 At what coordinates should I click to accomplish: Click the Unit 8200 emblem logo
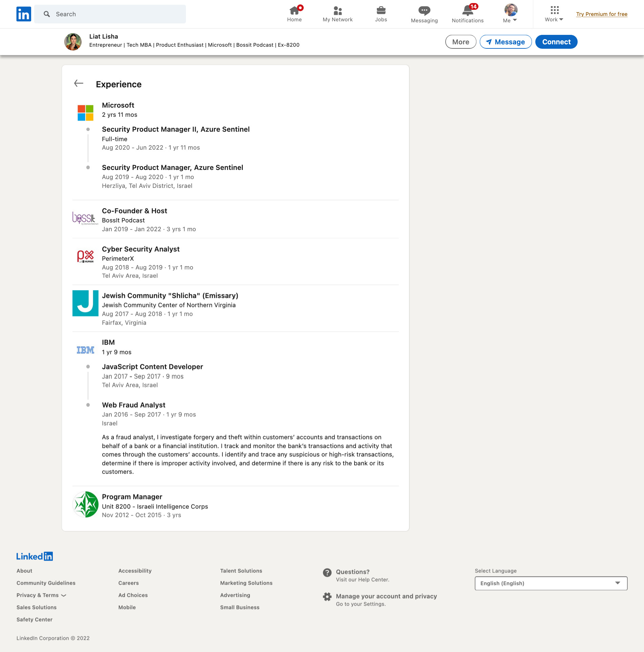click(x=85, y=504)
